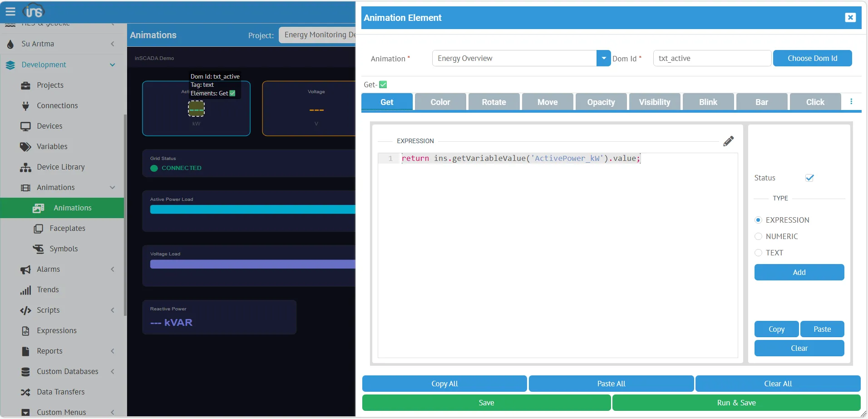Viewport: 868px width, 419px height.
Task: Expand the Scripts submenu
Action: 112,310
